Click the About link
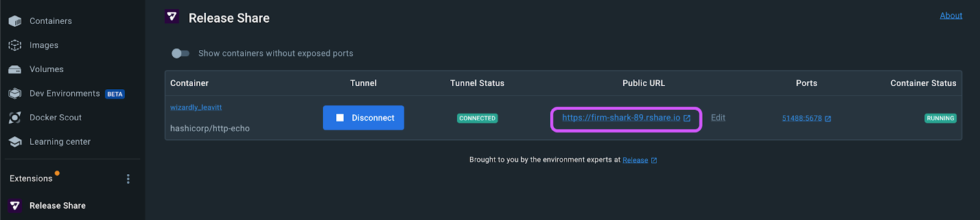The height and width of the screenshot is (220, 980). [951, 15]
